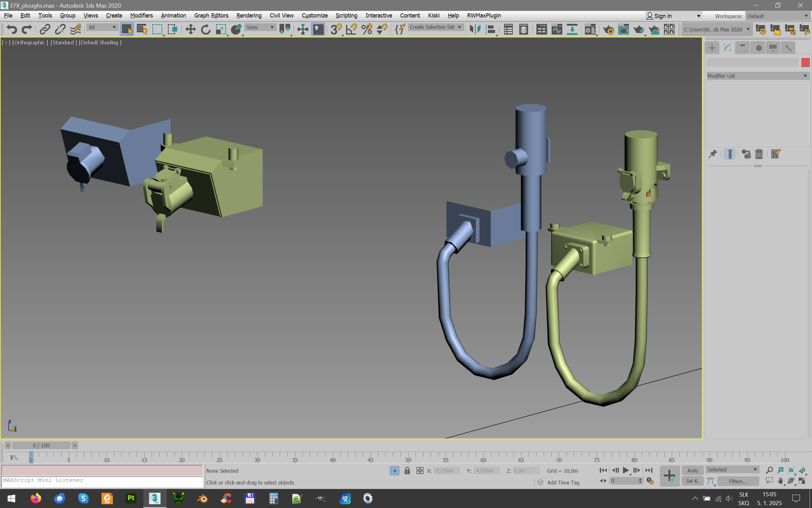The width and height of the screenshot is (812, 508).
Task: Open Select by Name dialog
Action: click(x=142, y=30)
